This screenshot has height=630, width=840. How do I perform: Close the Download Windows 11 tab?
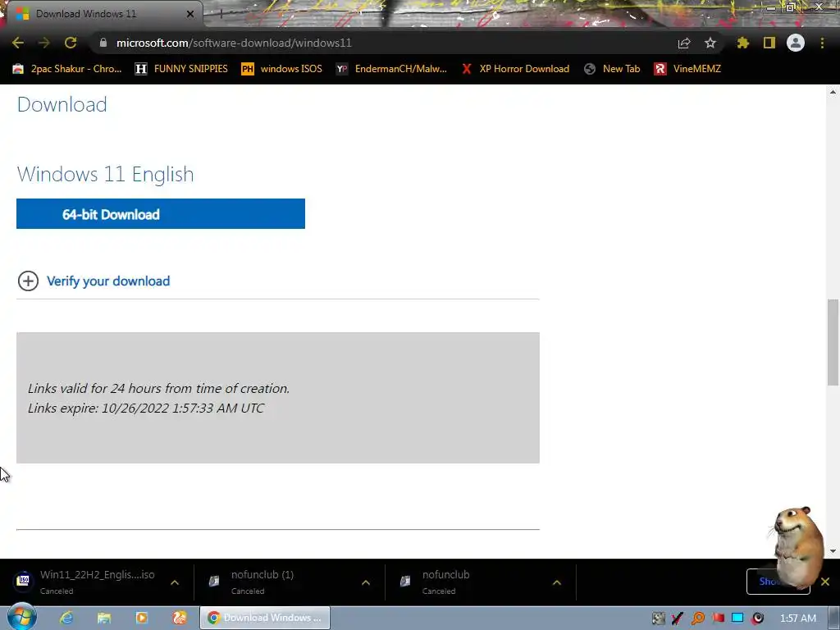pyautogui.click(x=190, y=14)
